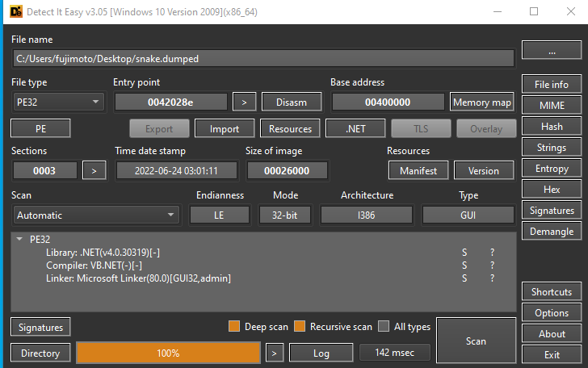Click the arrow button beside the progress bar

(275, 353)
